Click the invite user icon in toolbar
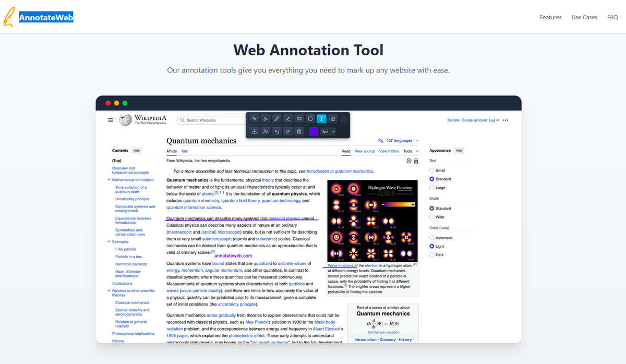This screenshot has height=364, width=626. [x=266, y=131]
